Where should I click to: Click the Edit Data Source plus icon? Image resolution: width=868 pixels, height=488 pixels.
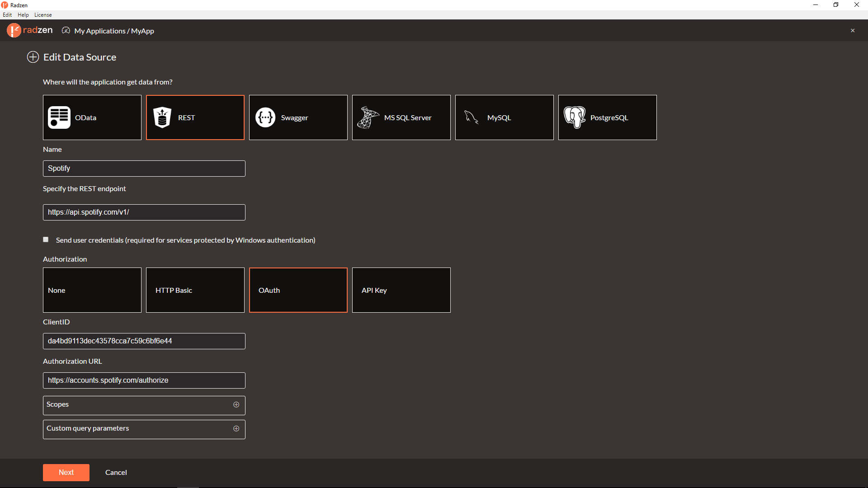click(33, 57)
